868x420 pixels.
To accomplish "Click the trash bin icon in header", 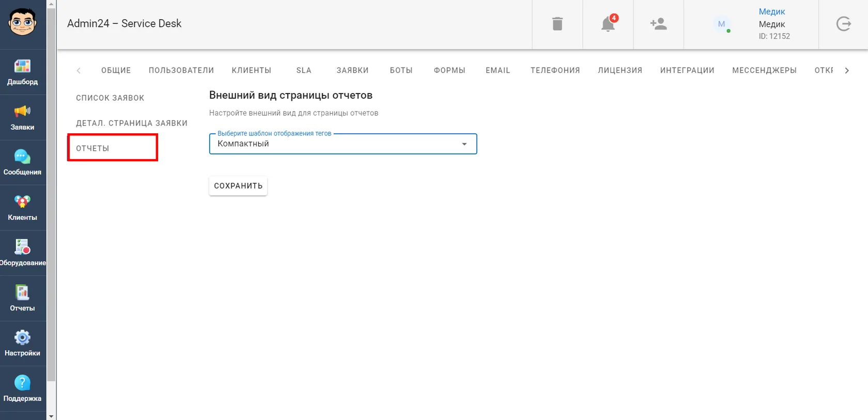I will coord(557,24).
